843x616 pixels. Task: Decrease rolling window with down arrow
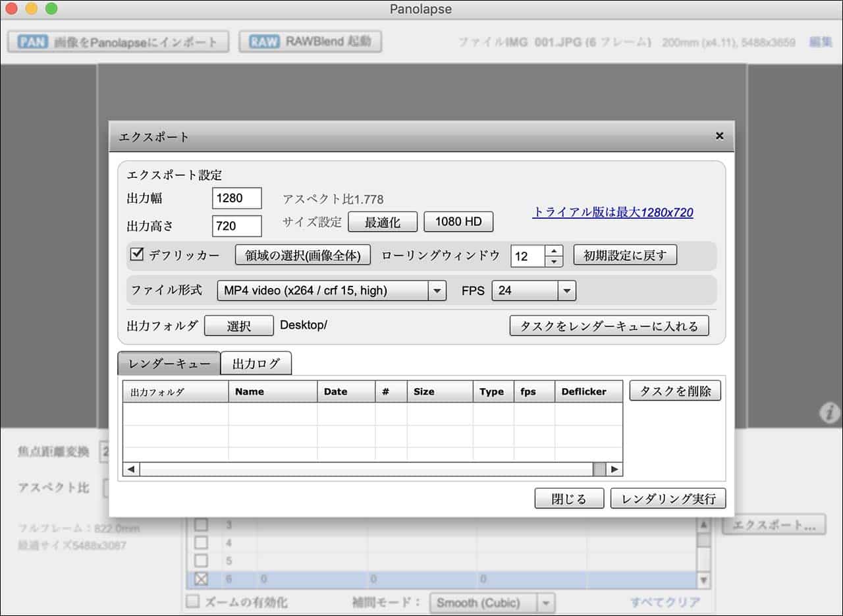coord(555,262)
